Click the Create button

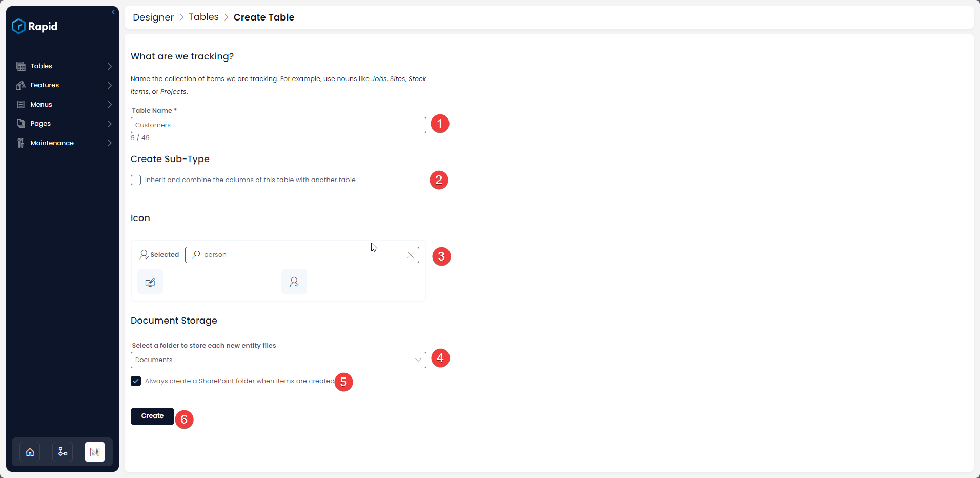coord(152,416)
